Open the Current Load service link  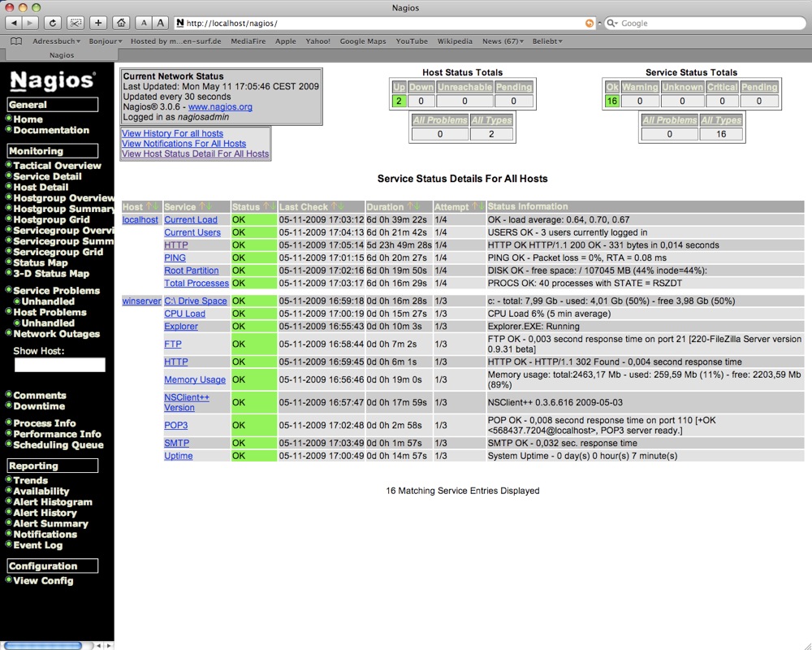[191, 219]
